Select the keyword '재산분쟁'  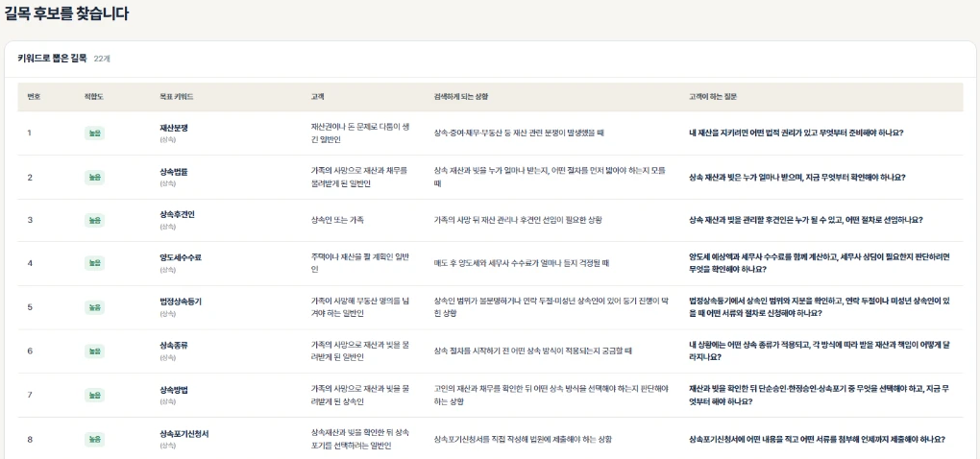coord(174,128)
